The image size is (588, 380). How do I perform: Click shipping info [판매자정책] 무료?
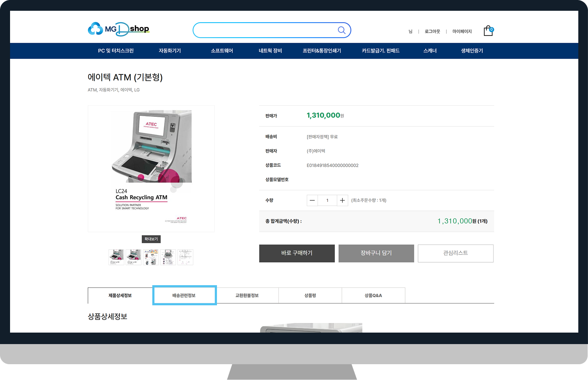pos(322,137)
